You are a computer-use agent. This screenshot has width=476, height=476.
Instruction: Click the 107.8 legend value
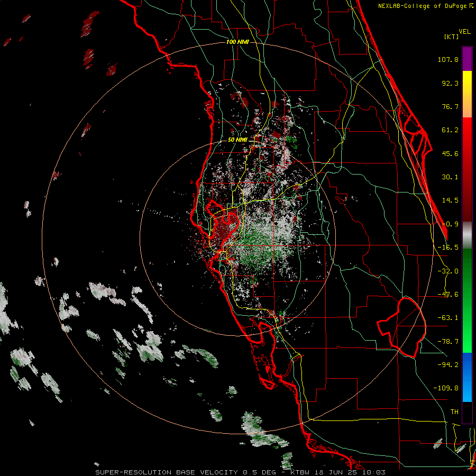click(448, 59)
